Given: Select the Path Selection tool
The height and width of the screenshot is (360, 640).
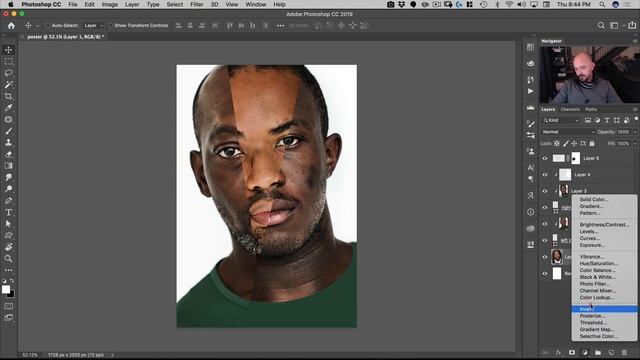Looking at the screenshot, I should tap(8, 224).
